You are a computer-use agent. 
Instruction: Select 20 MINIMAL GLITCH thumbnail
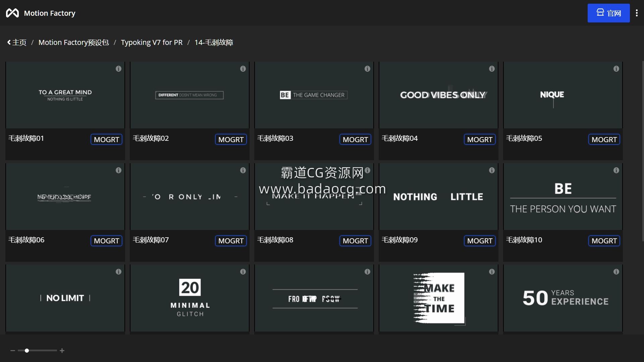(x=190, y=298)
